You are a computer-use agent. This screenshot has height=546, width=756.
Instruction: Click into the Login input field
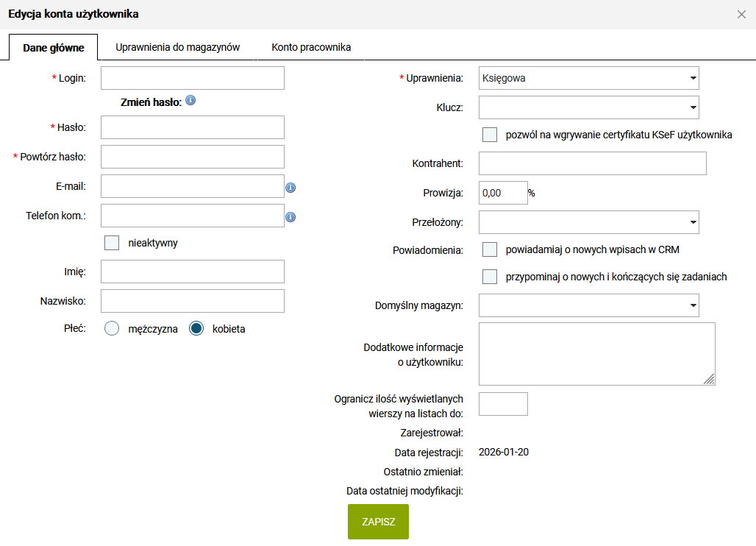(192, 78)
